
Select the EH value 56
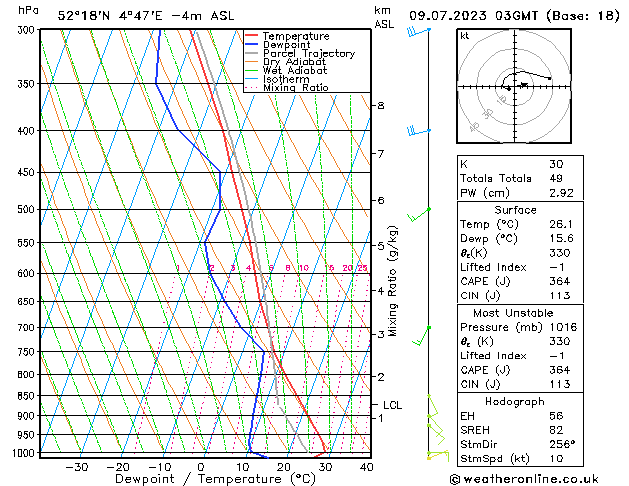(556, 416)
